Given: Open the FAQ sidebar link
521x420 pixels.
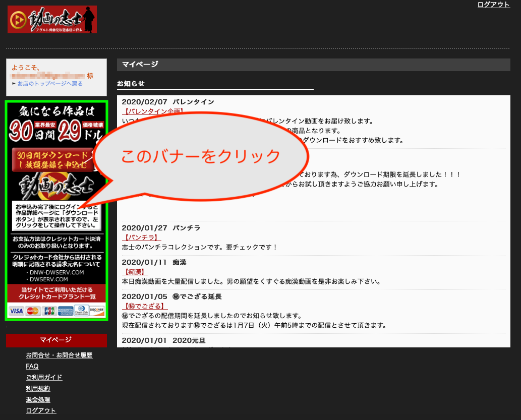Looking at the screenshot, I should click(x=32, y=367).
